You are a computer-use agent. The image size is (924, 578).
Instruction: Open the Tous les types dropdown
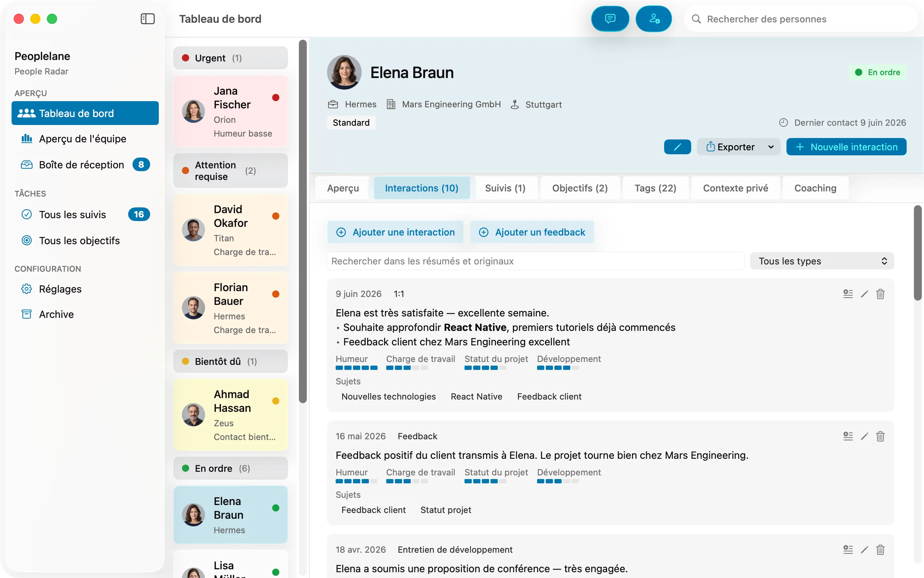pyautogui.click(x=821, y=261)
